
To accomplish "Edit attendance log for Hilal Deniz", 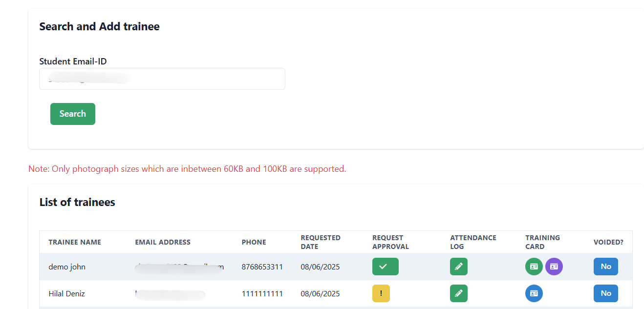I will coord(458,293).
